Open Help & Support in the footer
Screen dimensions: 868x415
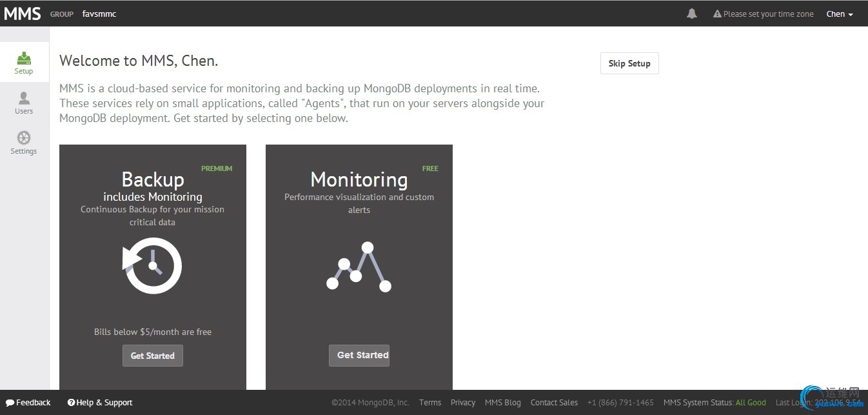pyautogui.click(x=100, y=402)
